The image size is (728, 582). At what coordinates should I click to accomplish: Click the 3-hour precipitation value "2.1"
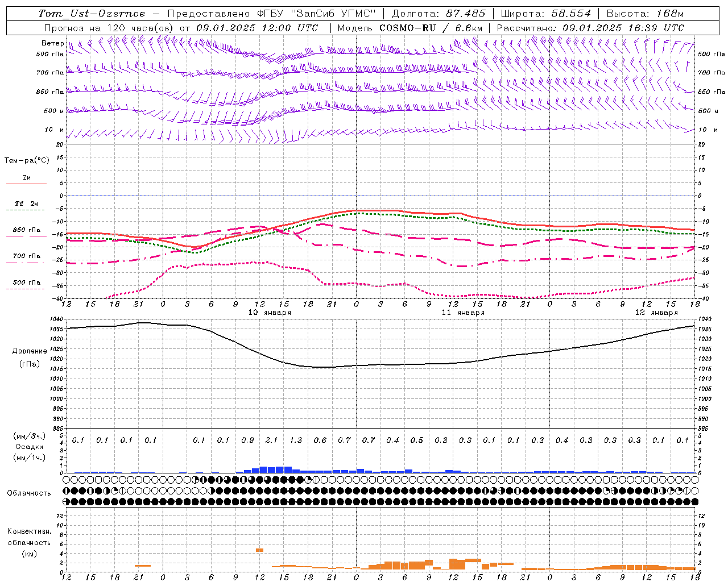tap(272, 440)
